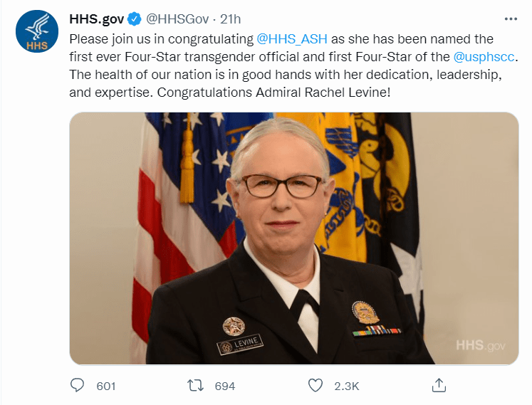This screenshot has height=405, width=532.
Task: Click the reply speech bubble icon
Action: pyautogui.click(x=77, y=385)
